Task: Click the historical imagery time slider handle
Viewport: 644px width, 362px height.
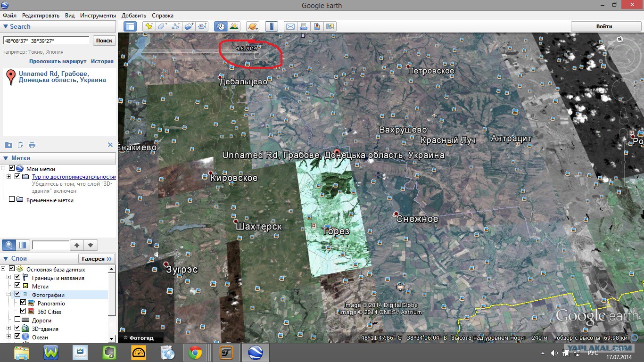Action: coord(257,55)
